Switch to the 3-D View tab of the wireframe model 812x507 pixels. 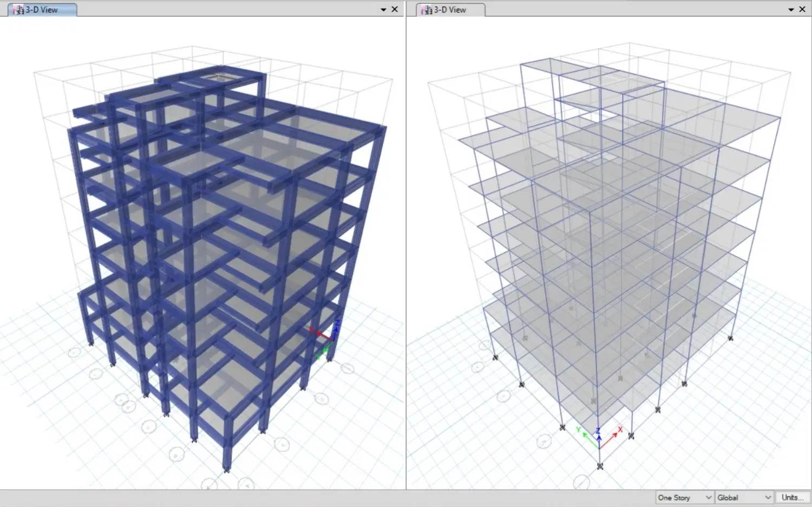tap(450, 10)
